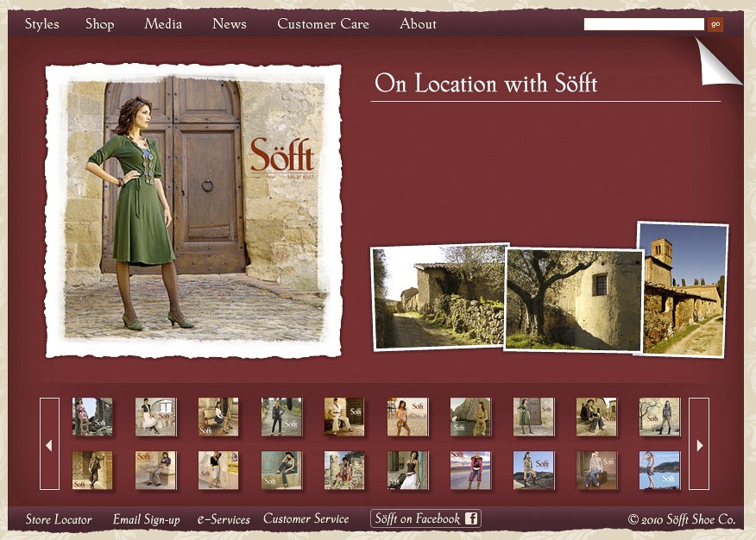Focus the search input field
Image resolution: width=756 pixels, height=540 pixels.
pos(644,24)
